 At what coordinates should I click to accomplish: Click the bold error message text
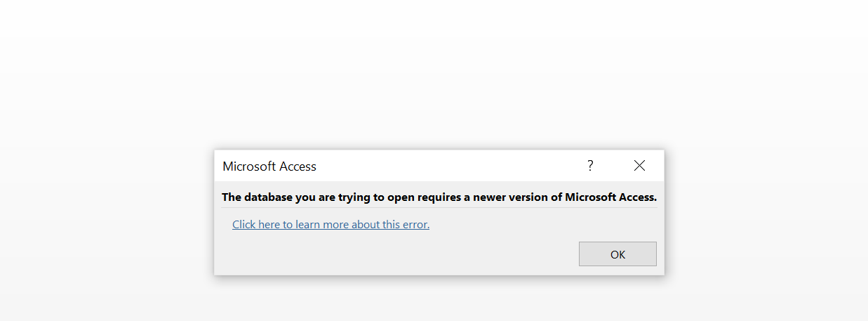439,197
